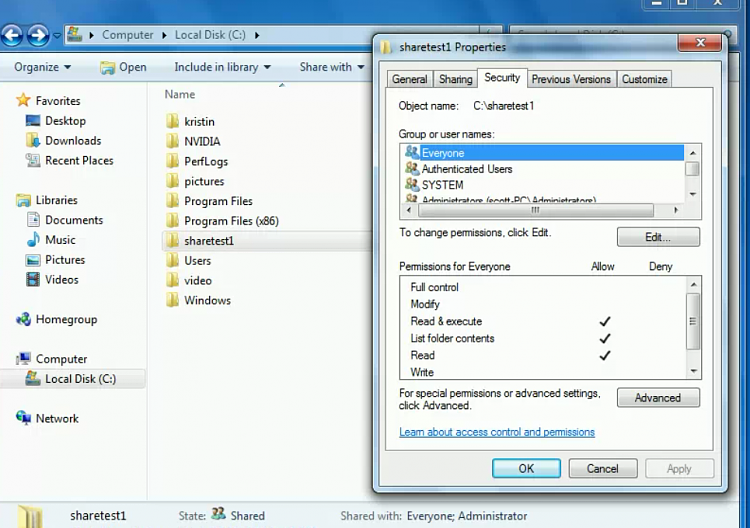Open the Include in library dropdown
The height and width of the screenshot is (528, 750).
pyautogui.click(x=222, y=67)
